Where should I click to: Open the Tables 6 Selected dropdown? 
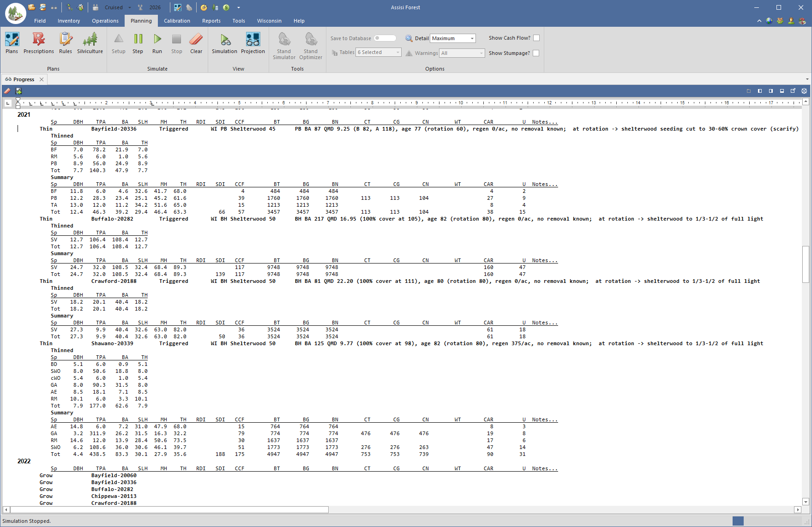coord(379,53)
